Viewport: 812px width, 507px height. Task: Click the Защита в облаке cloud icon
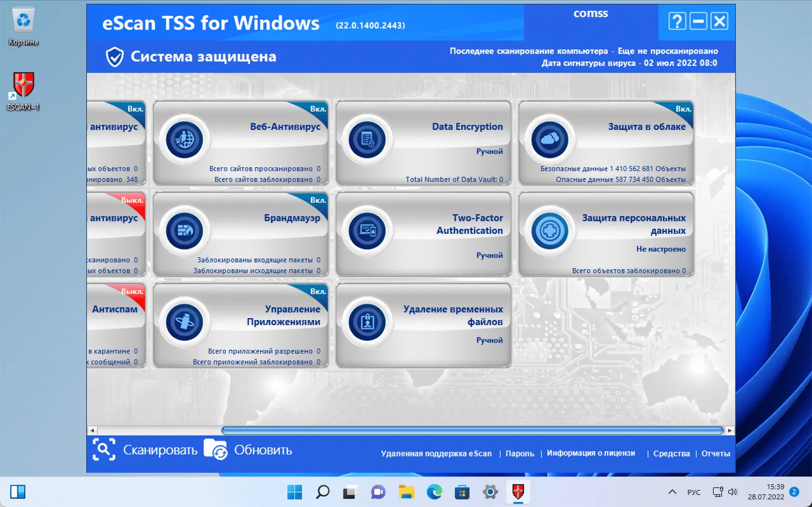pyautogui.click(x=549, y=140)
